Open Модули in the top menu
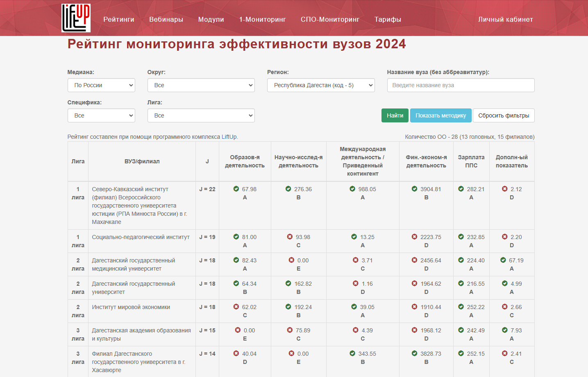The width and height of the screenshot is (588, 377). pyautogui.click(x=211, y=19)
